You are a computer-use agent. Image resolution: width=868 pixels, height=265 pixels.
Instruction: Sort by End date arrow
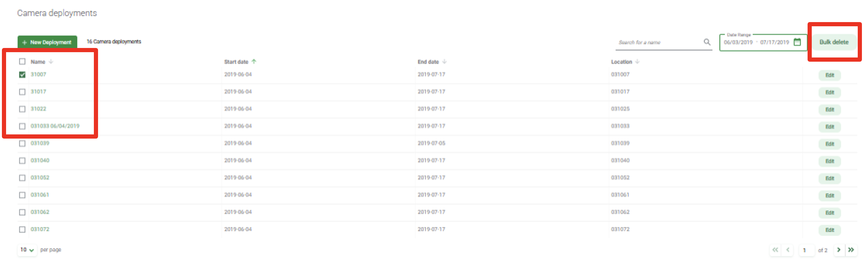pyautogui.click(x=445, y=62)
